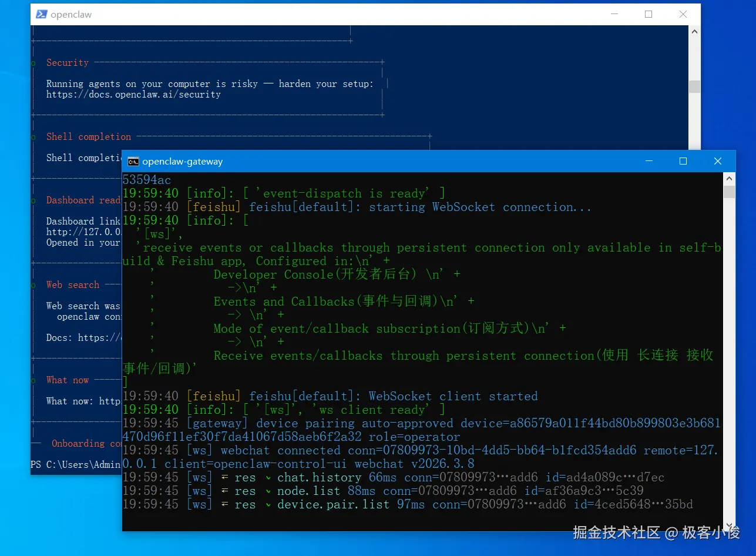Image resolution: width=756 pixels, height=556 pixels.
Task: Click the cmd icon in the openclaw-gateway title bar
Action: 133,162
